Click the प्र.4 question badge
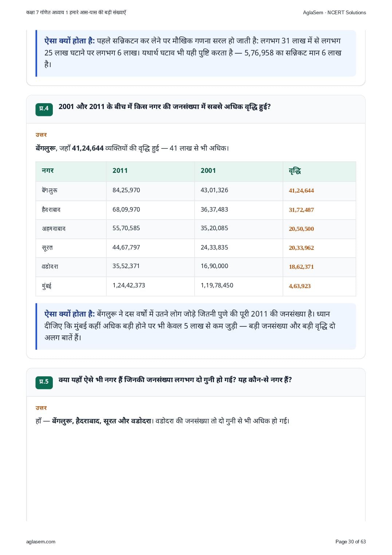The width and height of the screenshot is (392, 555). [44, 109]
